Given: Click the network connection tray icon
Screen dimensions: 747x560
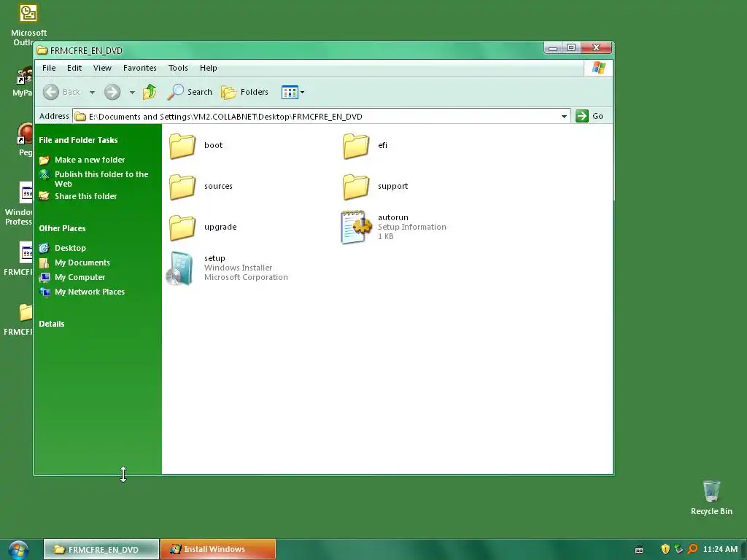Looking at the screenshot, I should (x=679, y=549).
